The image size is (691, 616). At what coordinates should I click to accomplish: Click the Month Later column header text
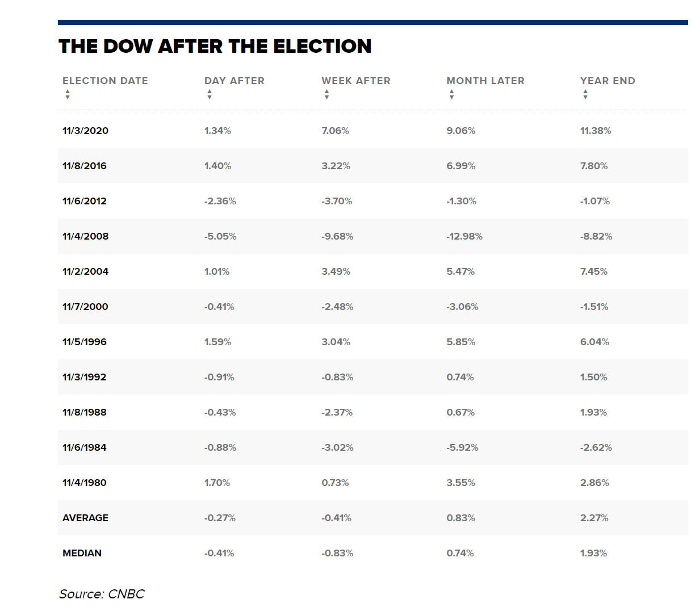coord(485,81)
